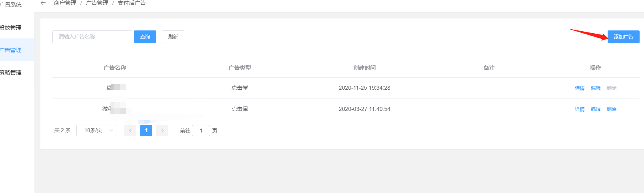
Task: Click 编辑 for the 2020-11-25 ad
Action: (596, 88)
